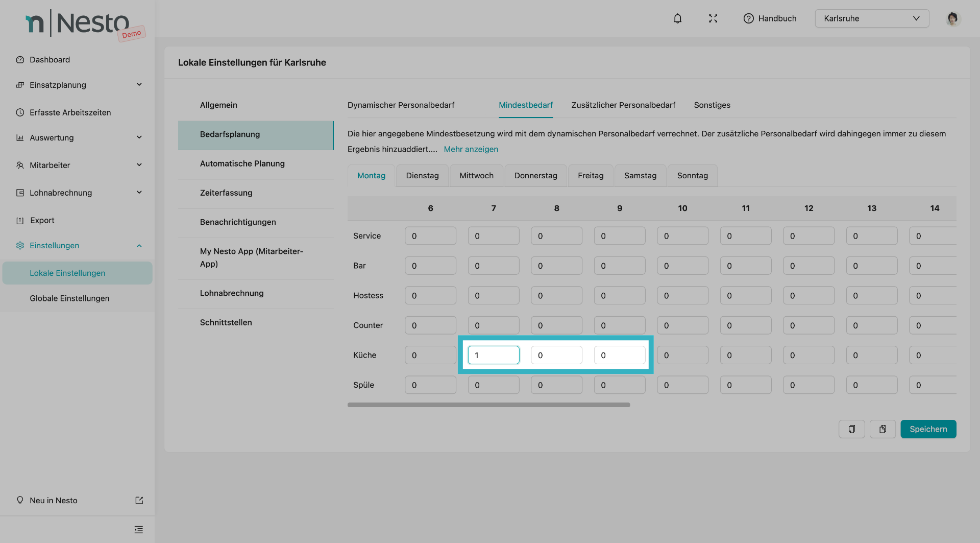Toggle fullscreen mode icon
This screenshot has height=543, width=980.
[713, 18]
